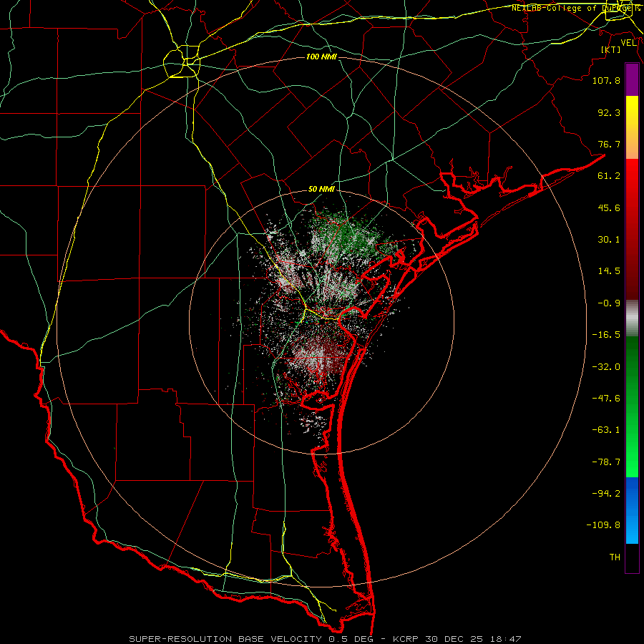Click the 50 NMI range ring label
Image resolution: width=644 pixels, height=644 pixels.
click(x=321, y=190)
